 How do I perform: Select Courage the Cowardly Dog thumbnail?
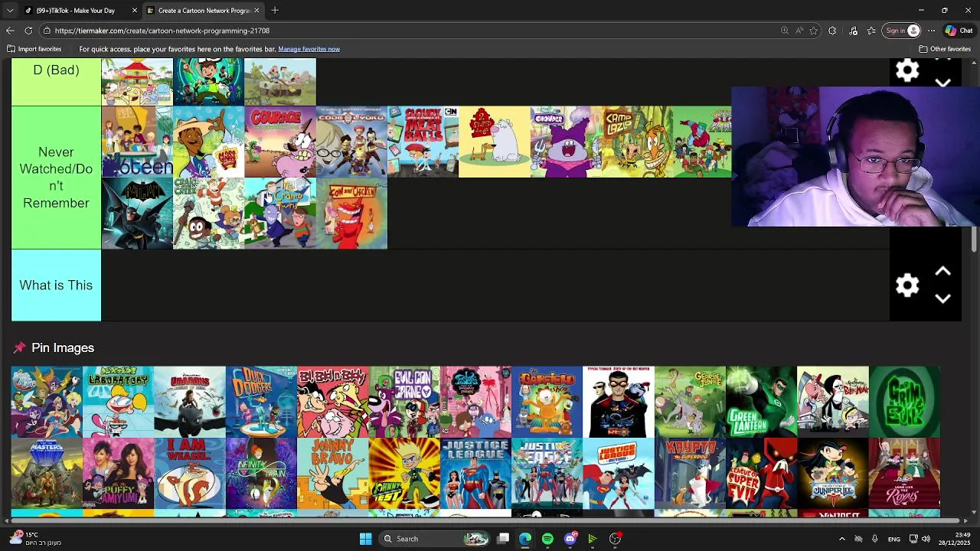click(280, 142)
